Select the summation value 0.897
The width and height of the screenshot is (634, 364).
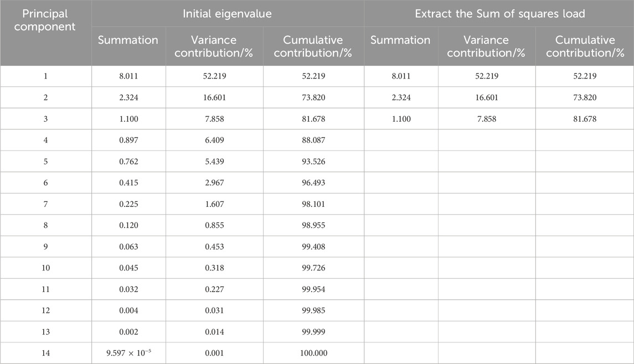(128, 140)
